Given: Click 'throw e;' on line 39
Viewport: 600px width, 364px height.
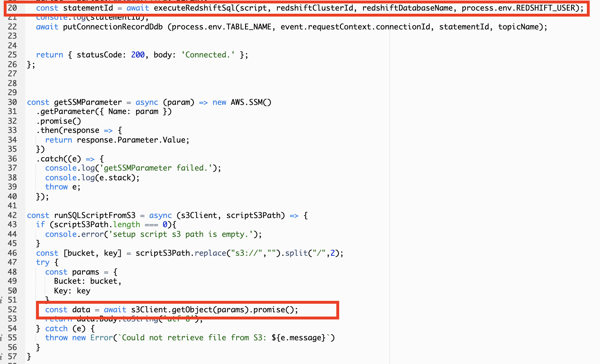Looking at the screenshot, I should pyautogui.click(x=63, y=187).
